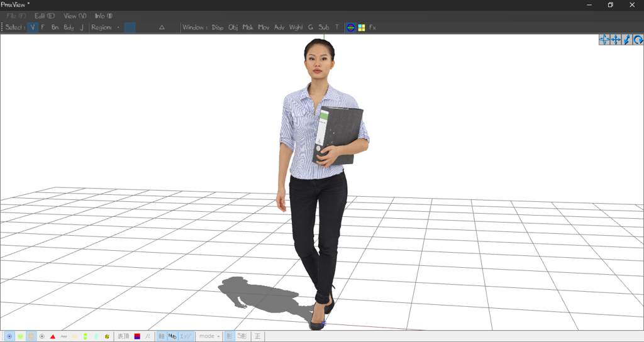The height and width of the screenshot is (342, 644).
Task: Open the Mov window
Action: [264, 28]
